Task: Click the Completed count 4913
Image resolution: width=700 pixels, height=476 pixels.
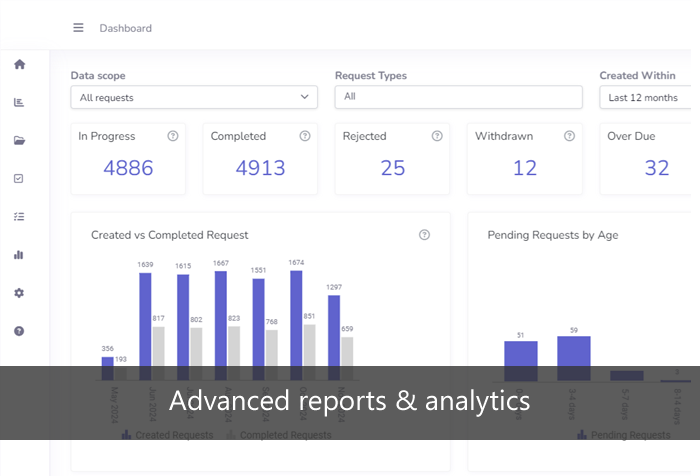Action: pos(260,168)
